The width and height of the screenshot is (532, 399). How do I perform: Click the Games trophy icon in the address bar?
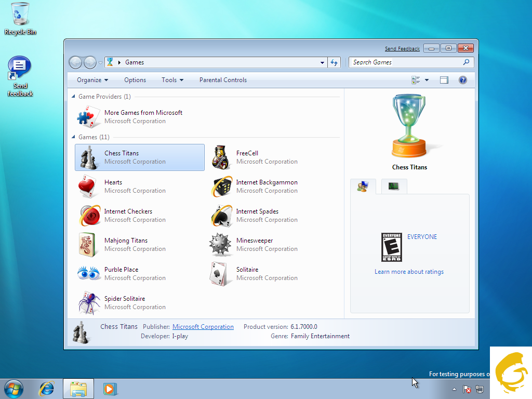(x=110, y=62)
